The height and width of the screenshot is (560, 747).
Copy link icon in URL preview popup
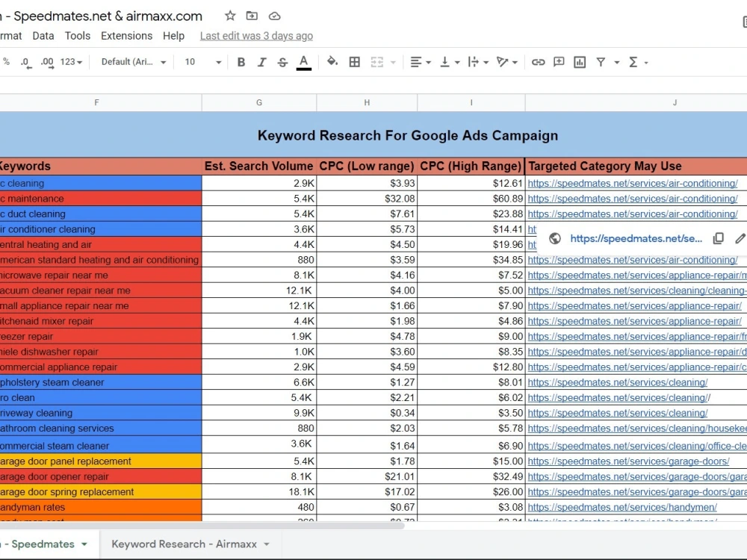click(x=719, y=239)
